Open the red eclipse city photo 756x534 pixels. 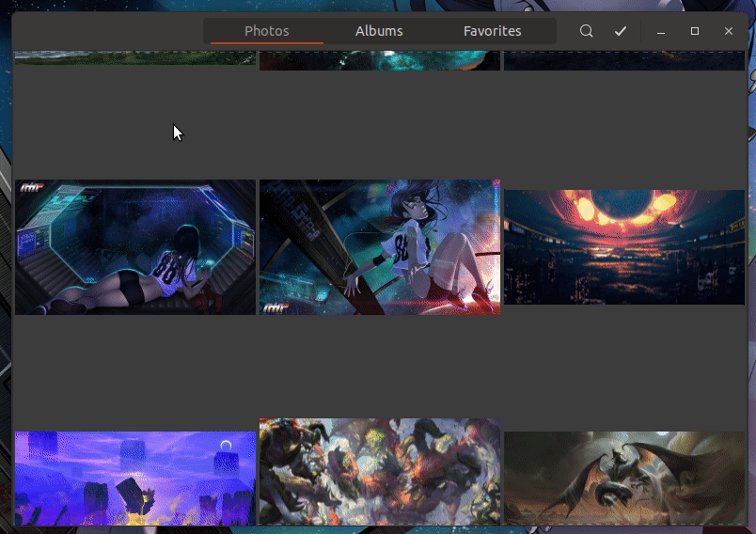pyautogui.click(x=624, y=247)
